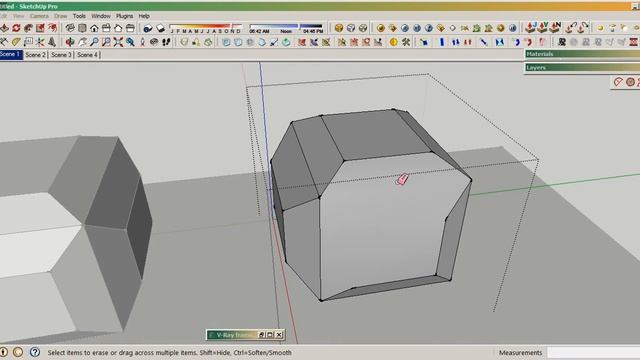The height and width of the screenshot is (360, 640).
Task: Click the first status bar icon at far left
Action: [x=4, y=352]
